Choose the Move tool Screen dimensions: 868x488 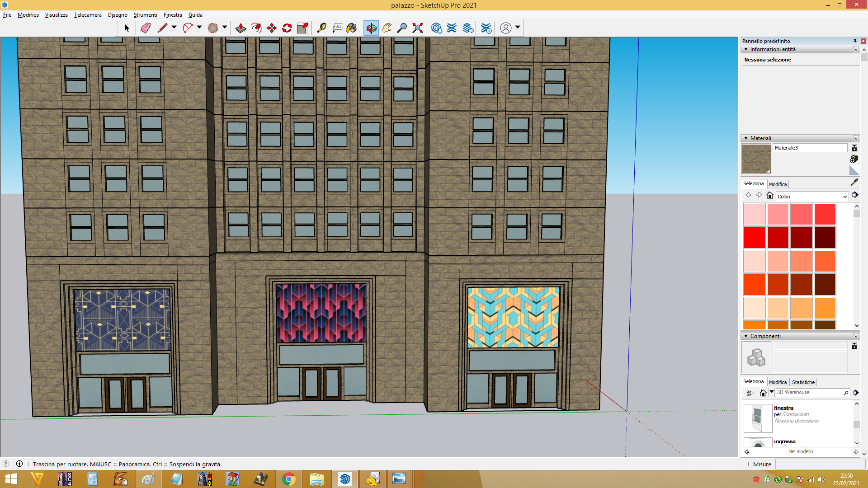click(272, 28)
